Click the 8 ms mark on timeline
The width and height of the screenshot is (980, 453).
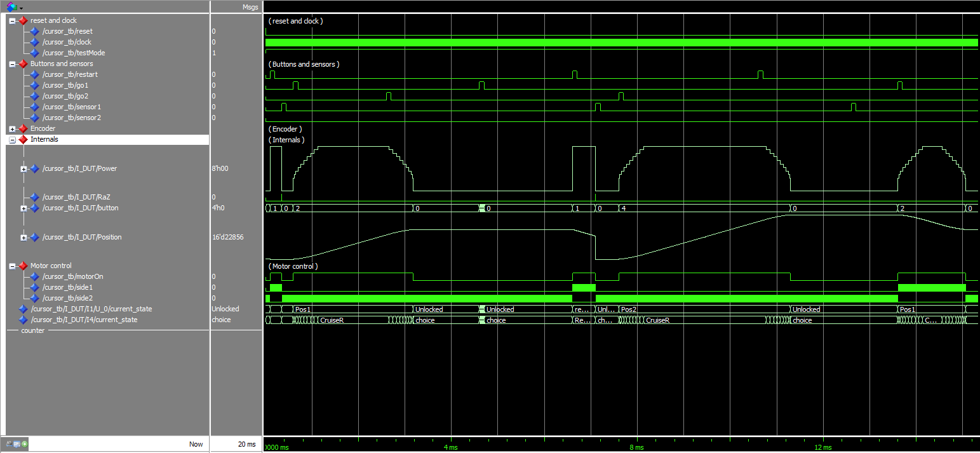637,447
